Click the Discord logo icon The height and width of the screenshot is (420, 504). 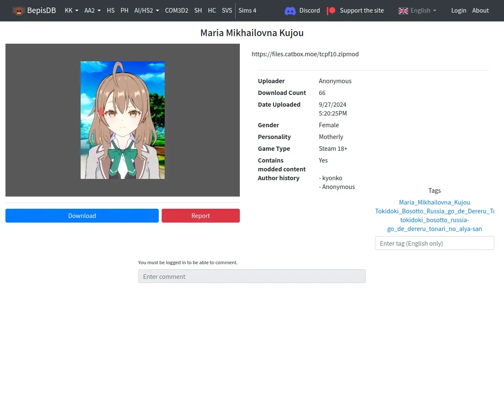click(x=290, y=10)
